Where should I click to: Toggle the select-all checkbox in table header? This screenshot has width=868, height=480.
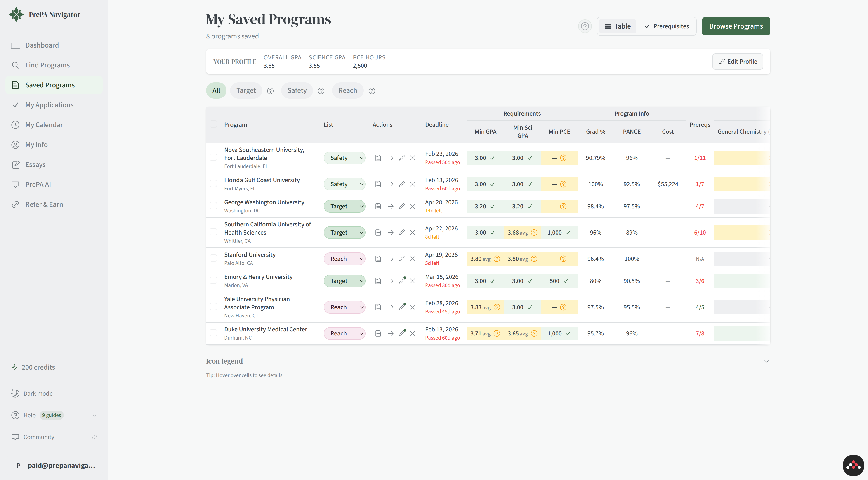tap(213, 124)
